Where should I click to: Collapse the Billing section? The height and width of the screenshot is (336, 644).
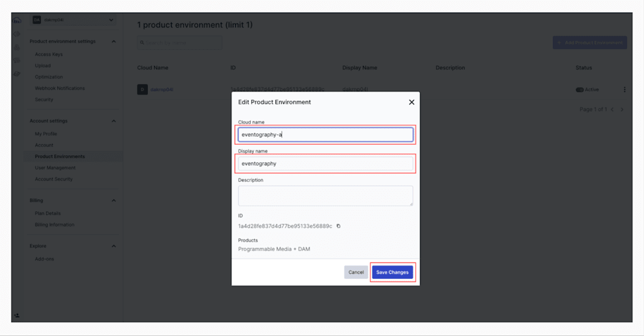(113, 201)
